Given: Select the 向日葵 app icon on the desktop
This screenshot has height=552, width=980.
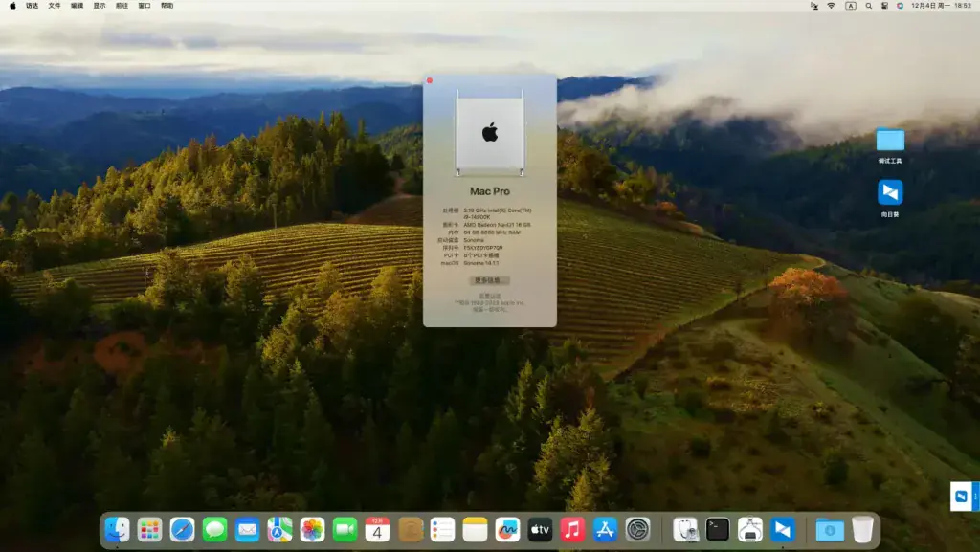Looking at the screenshot, I should (890, 192).
